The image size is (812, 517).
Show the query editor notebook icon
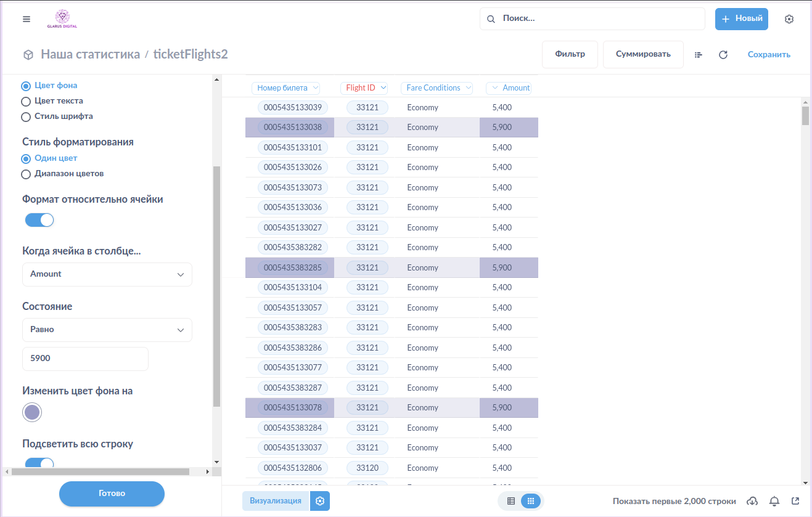698,55
